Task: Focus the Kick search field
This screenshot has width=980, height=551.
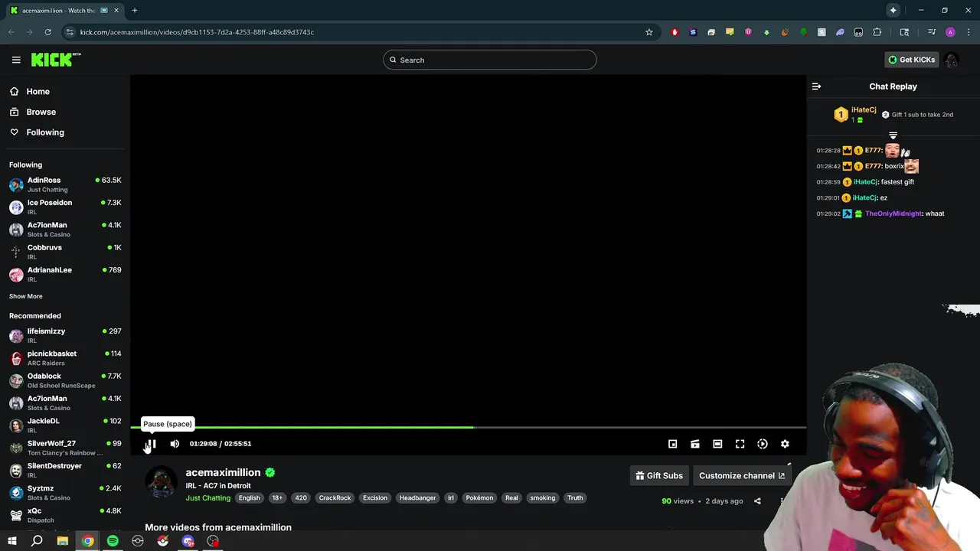Action: pyautogui.click(x=490, y=60)
